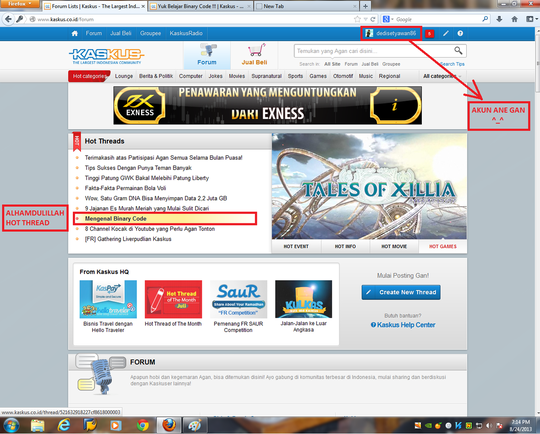
Task: Open the URL history dropdown arrow
Action: pos(365,19)
